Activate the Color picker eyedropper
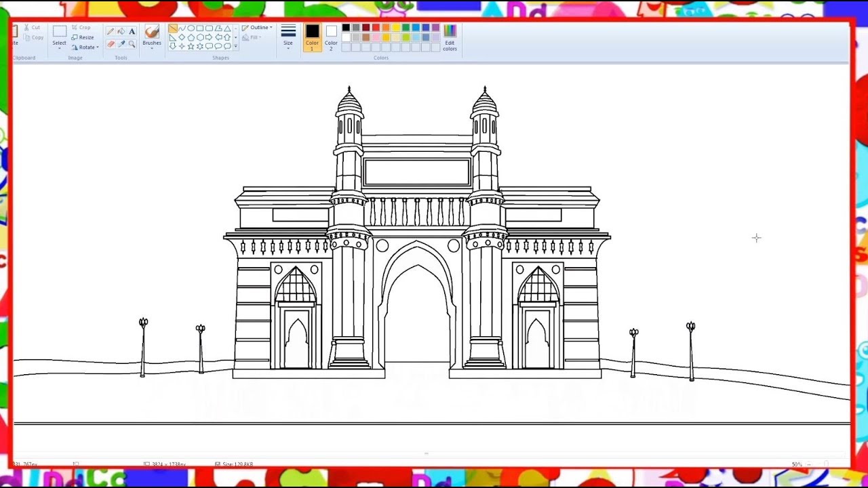 (121, 43)
